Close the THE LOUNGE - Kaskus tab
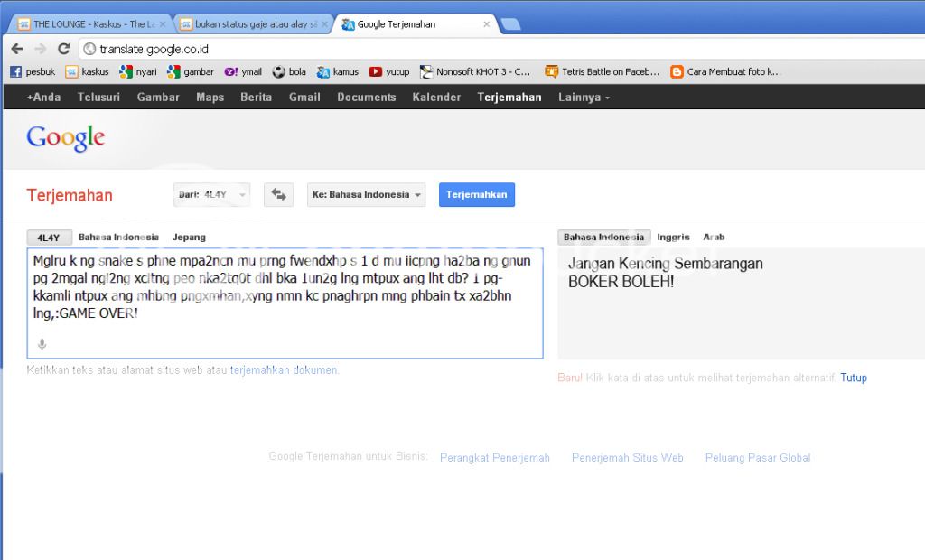This screenshot has width=925, height=560. tap(163, 24)
